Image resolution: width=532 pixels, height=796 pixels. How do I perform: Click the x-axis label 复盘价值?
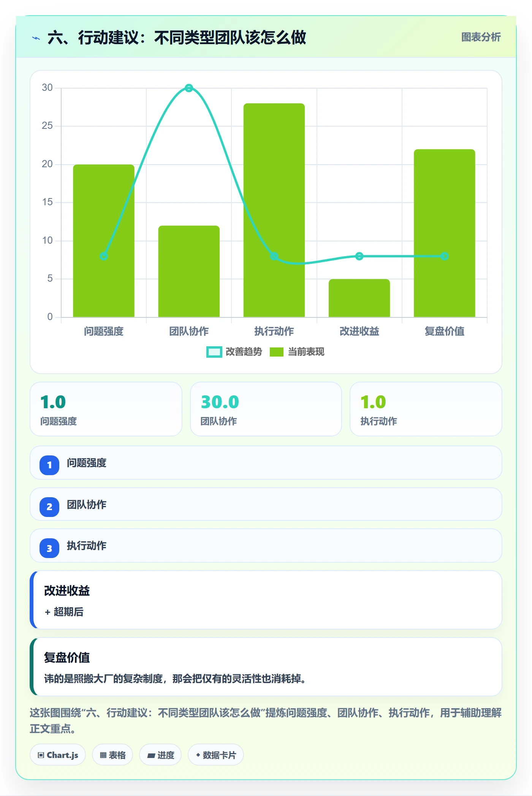point(444,331)
